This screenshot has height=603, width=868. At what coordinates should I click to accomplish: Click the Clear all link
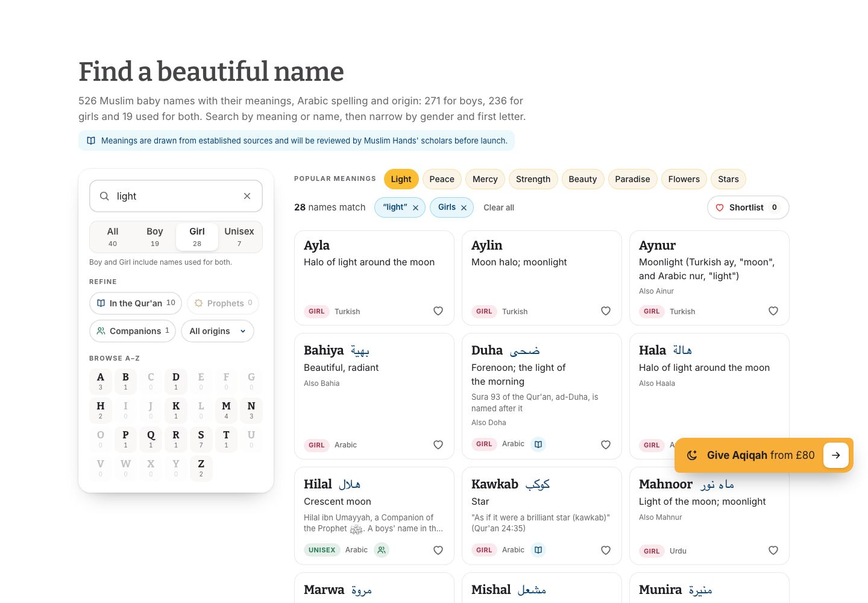coord(498,207)
